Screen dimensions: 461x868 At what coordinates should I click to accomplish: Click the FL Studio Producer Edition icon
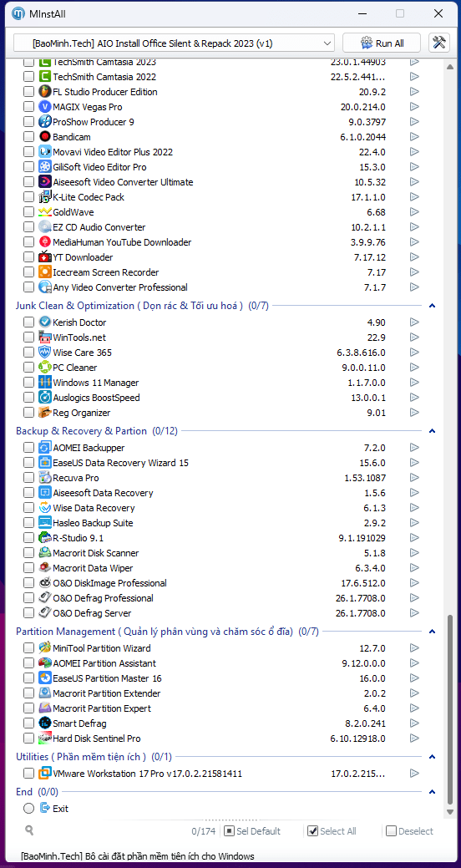click(45, 92)
